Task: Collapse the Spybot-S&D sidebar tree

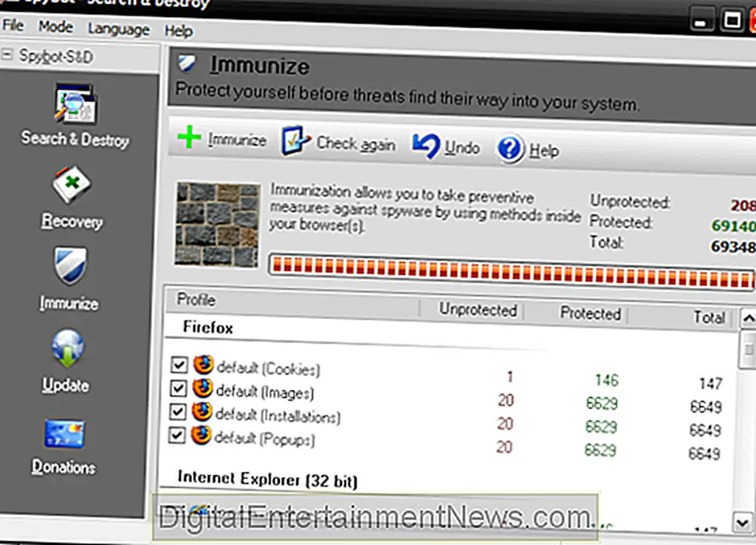Action: click(x=7, y=55)
